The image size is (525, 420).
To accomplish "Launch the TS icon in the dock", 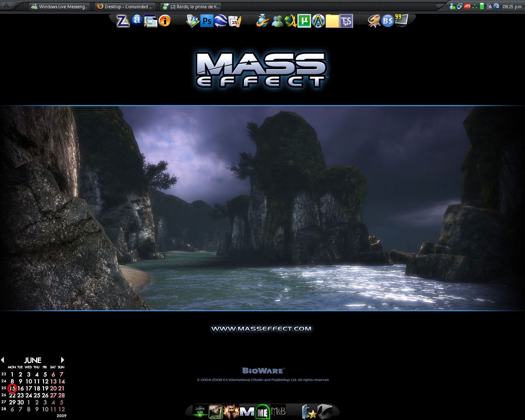I will (346, 21).
